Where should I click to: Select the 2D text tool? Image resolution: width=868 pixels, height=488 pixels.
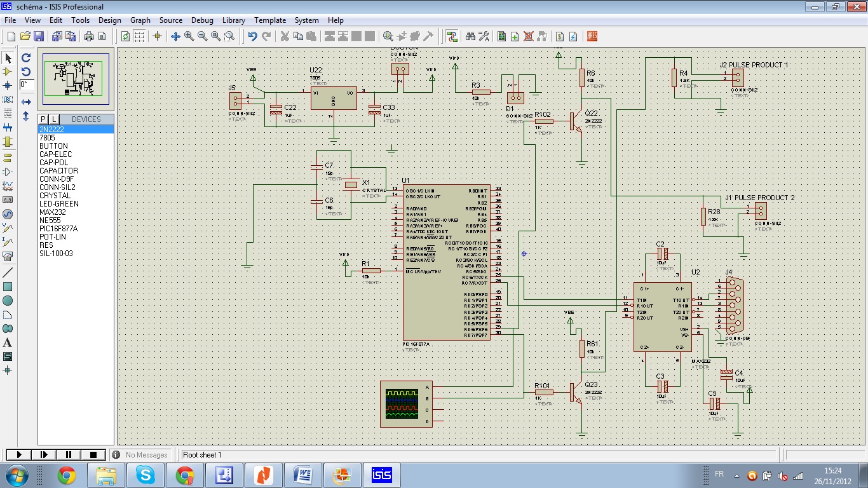coord(8,342)
